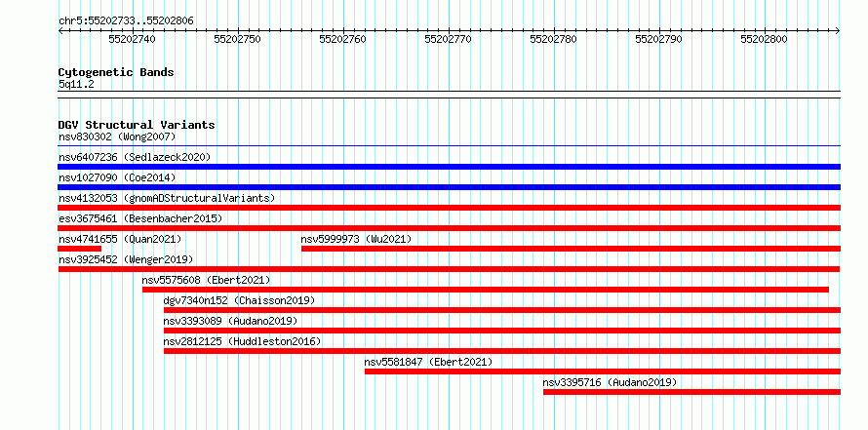Click the 55202770 ruler tick label
The height and width of the screenshot is (430, 868).
click(449, 39)
